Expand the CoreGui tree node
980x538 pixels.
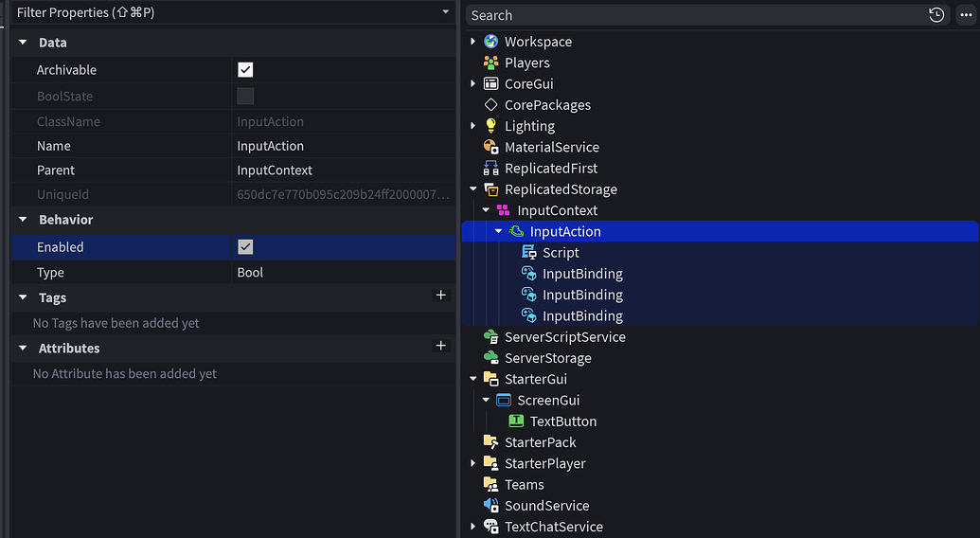473,83
